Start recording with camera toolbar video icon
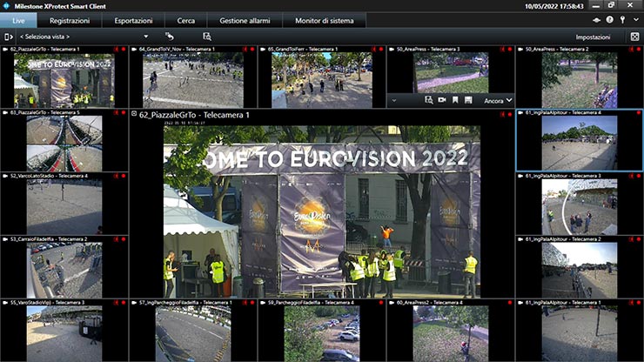Screen dimensions: 644x362 (441, 101)
